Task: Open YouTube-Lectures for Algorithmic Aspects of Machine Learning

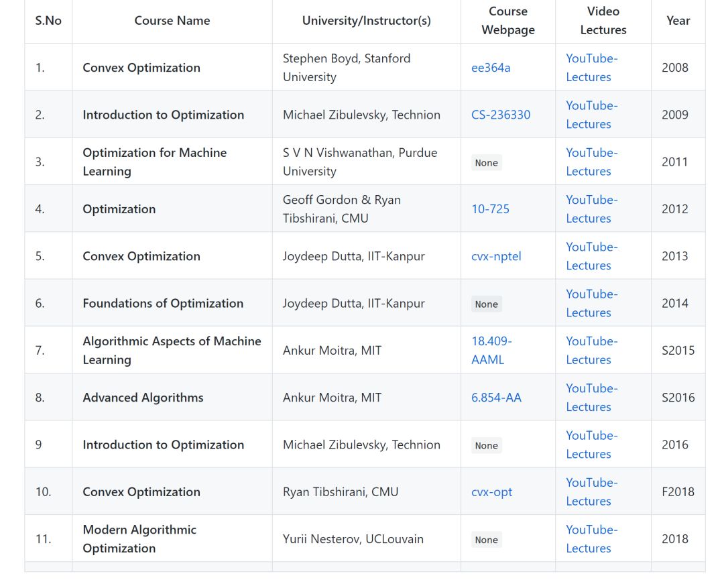Action: point(591,351)
